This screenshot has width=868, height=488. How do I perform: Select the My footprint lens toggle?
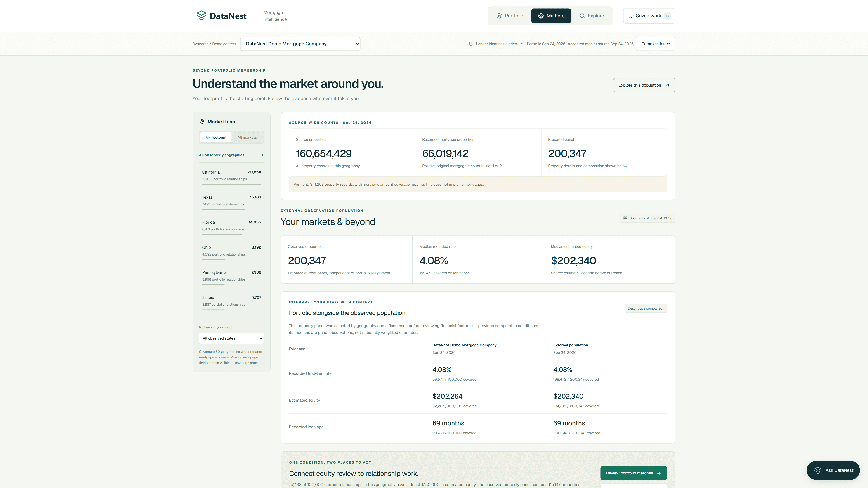point(216,137)
